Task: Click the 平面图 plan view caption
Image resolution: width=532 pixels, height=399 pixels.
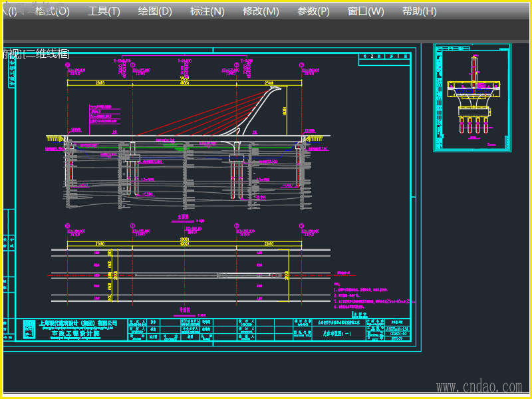Action: (x=186, y=310)
